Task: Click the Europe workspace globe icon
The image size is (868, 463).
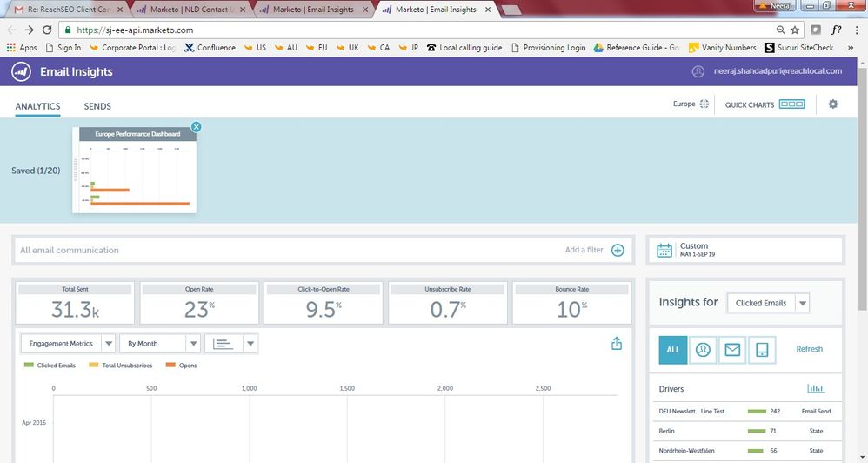Action: click(704, 104)
